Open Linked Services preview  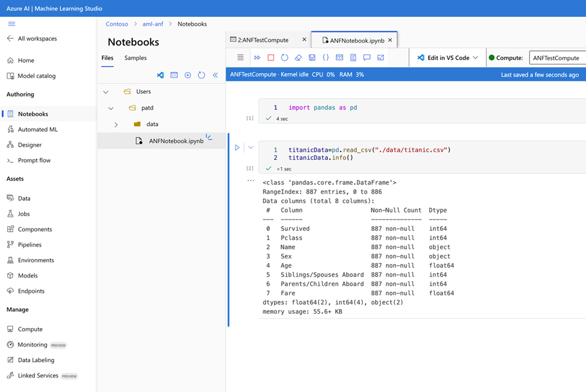click(42, 376)
